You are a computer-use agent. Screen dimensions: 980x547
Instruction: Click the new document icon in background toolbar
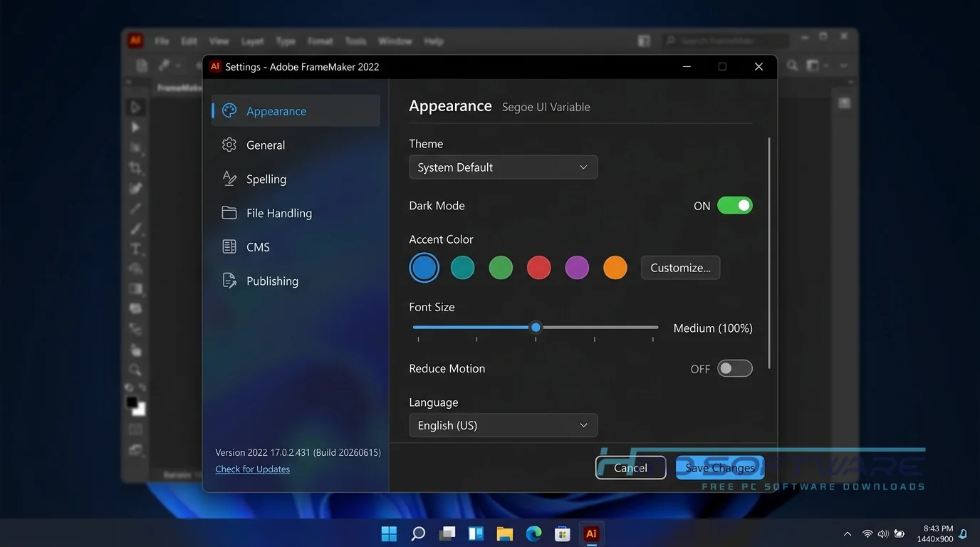point(142,66)
